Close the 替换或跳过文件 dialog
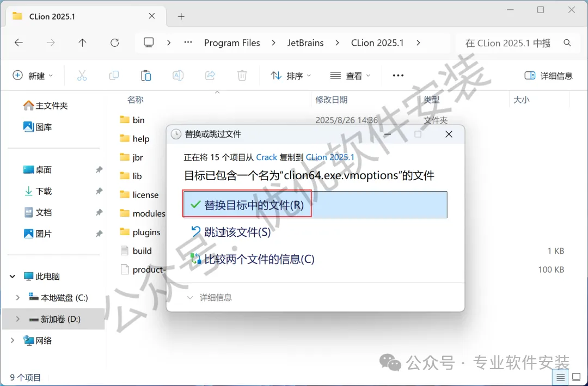Image resolution: width=588 pixels, height=386 pixels. pos(449,134)
